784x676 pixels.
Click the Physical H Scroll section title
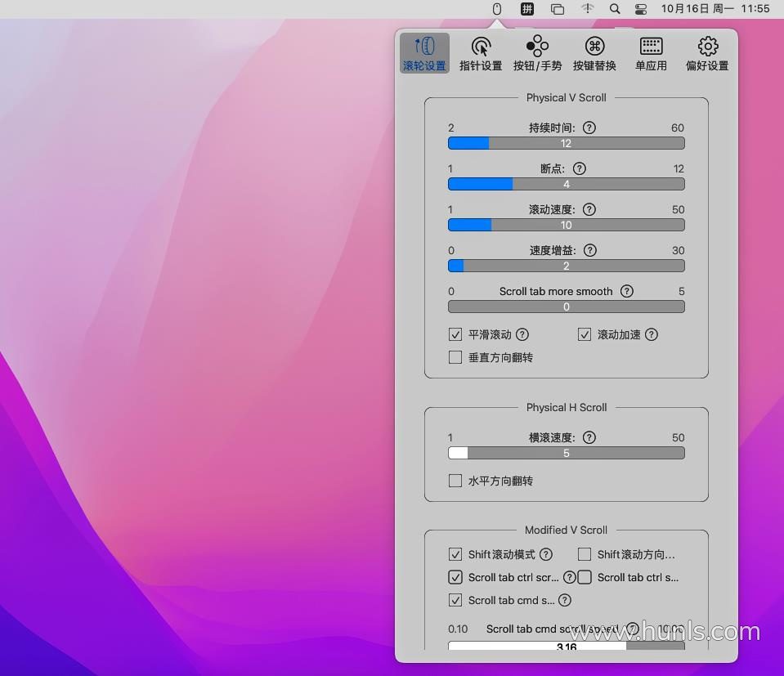click(x=567, y=408)
